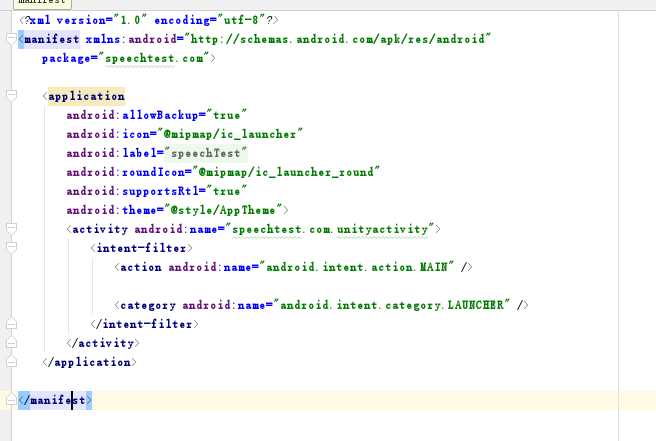
Task: Click the "@mipmap/ic_launcher_round" value
Action: pos(286,172)
